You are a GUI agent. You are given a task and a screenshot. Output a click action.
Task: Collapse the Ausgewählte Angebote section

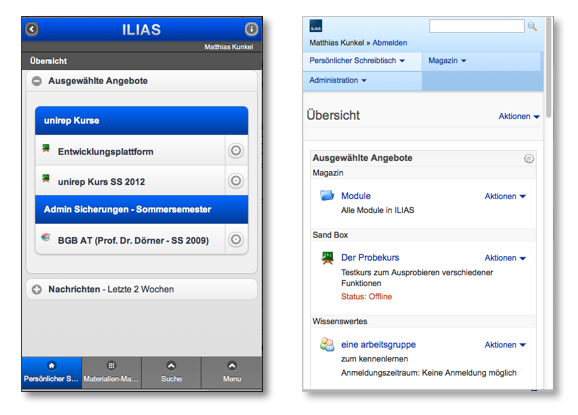click(x=37, y=81)
